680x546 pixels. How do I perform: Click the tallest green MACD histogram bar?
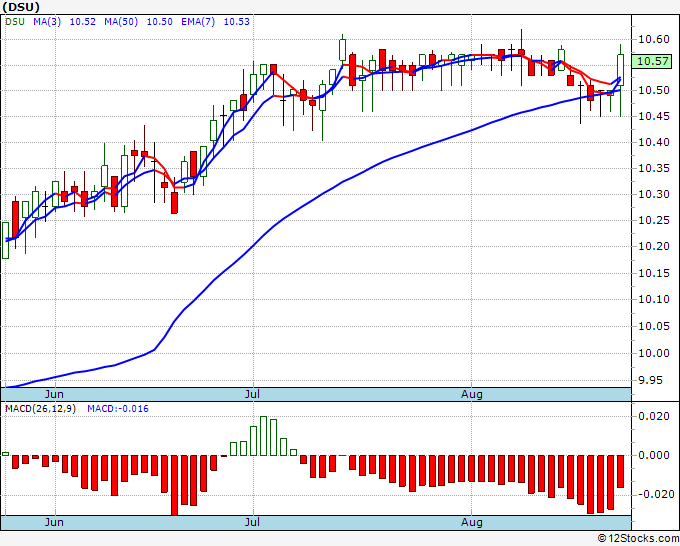click(263, 436)
